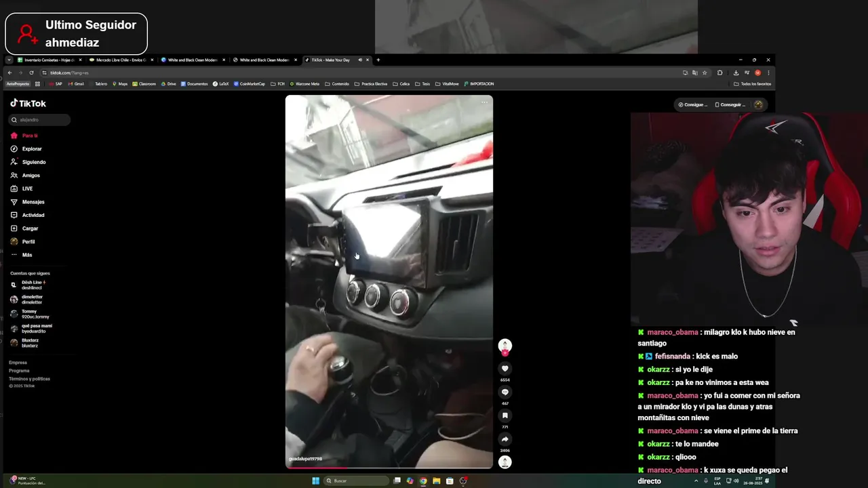
Task: Open the Classroom bookmark
Action: click(144, 84)
